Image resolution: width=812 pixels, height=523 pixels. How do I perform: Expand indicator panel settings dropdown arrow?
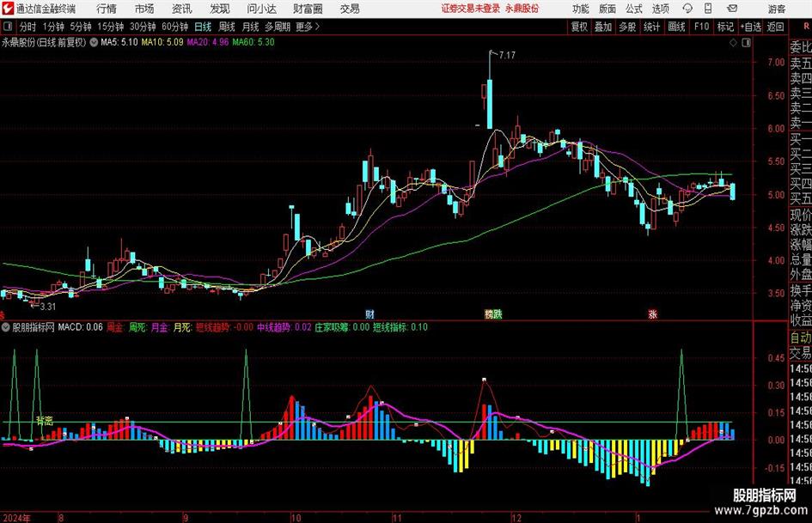(6, 327)
